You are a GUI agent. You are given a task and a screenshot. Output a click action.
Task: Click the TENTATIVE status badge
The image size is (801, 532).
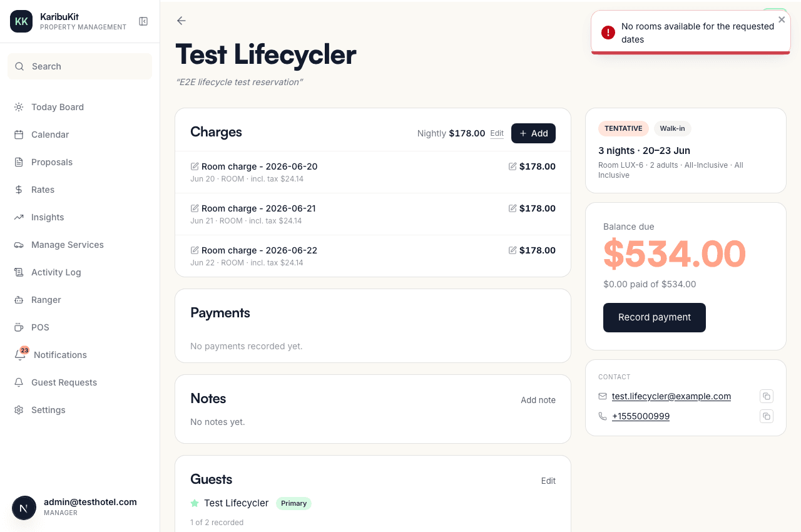(623, 128)
